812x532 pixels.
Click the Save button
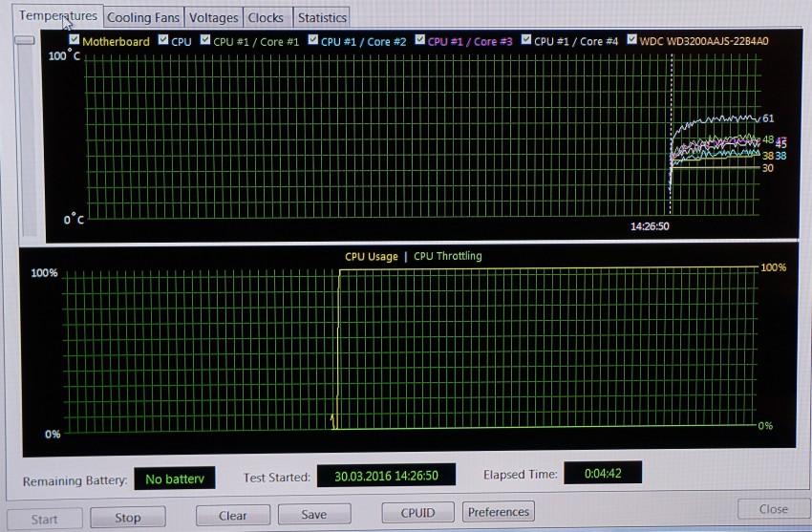click(x=313, y=515)
